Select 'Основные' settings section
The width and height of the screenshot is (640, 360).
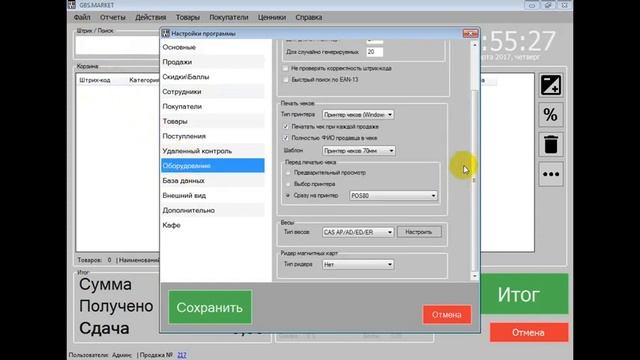[x=213, y=47]
